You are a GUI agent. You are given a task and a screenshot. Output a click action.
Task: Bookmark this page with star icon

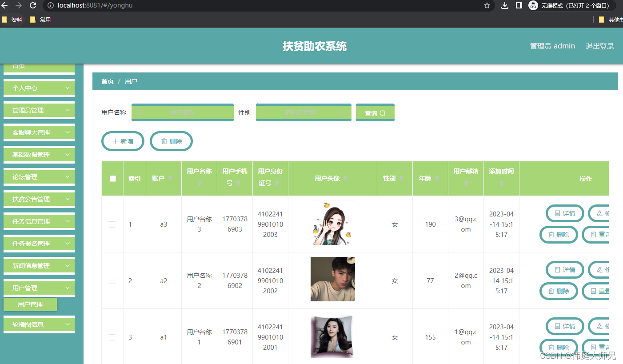487,5
